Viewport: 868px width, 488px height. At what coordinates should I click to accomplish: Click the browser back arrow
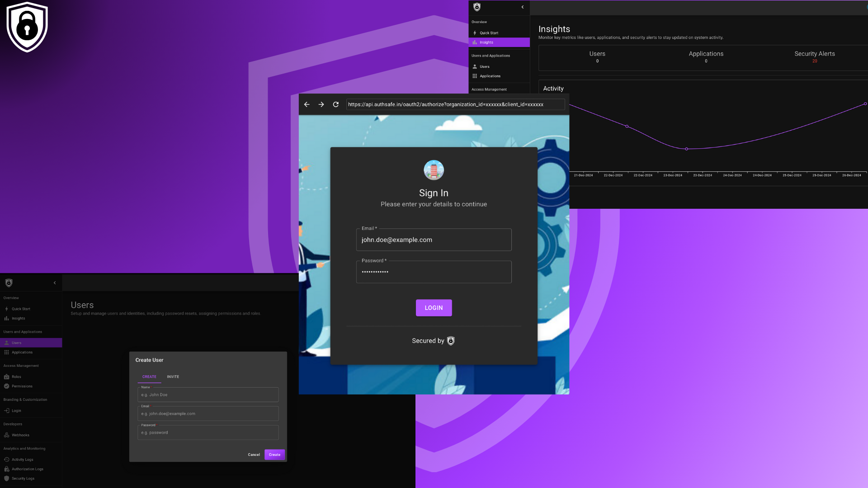tap(307, 104)
